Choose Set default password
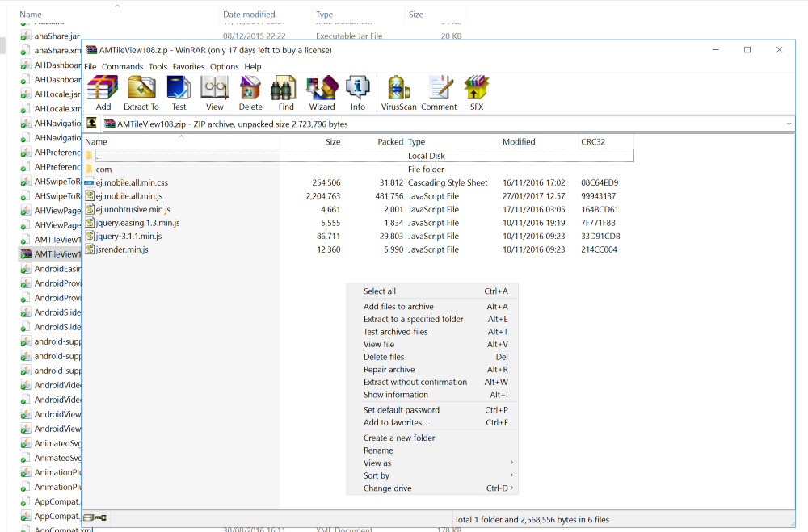Image resolution: width=808 pixels, height=532 pixels. [431, 410]
